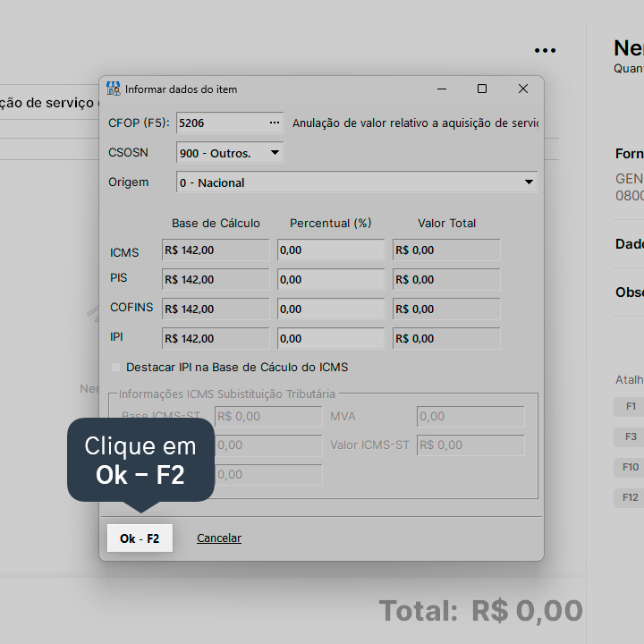
Task: Click the Informações ICMS Subistituição Tributária group label
Action: point(226,394)
